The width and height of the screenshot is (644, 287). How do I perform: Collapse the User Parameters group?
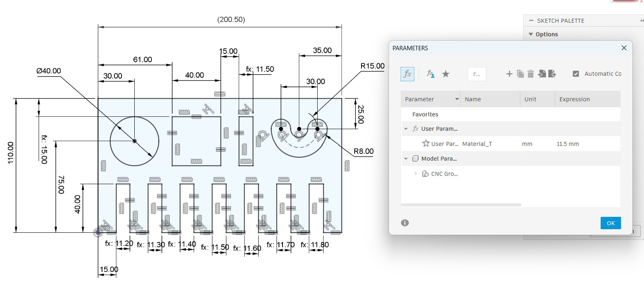[406, 129]
